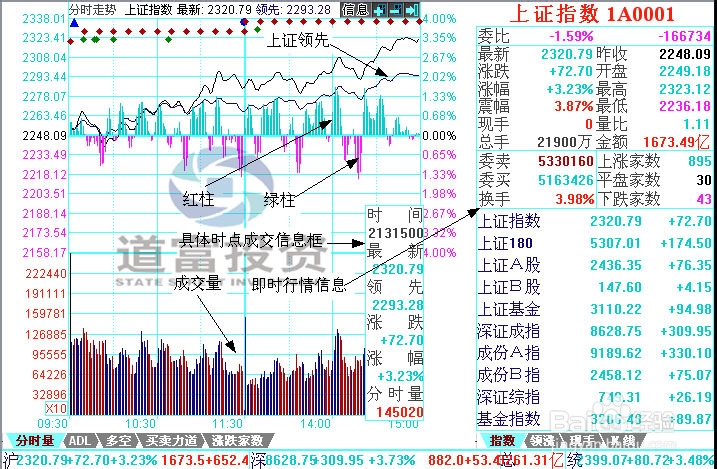Click the 上涨家数 count 895
Image resolution: width=717 pixels, height=469 pixels.
click(700, 161)
